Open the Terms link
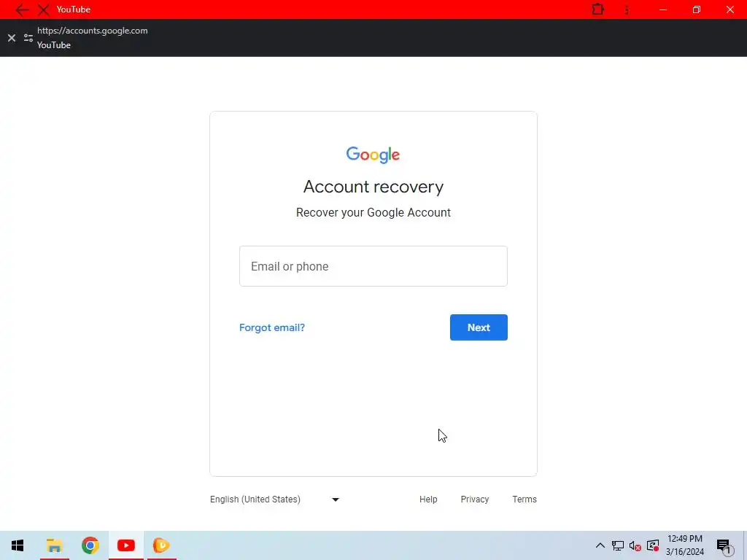The height and width of the screenshot is (560, 747). coord(525,499)
